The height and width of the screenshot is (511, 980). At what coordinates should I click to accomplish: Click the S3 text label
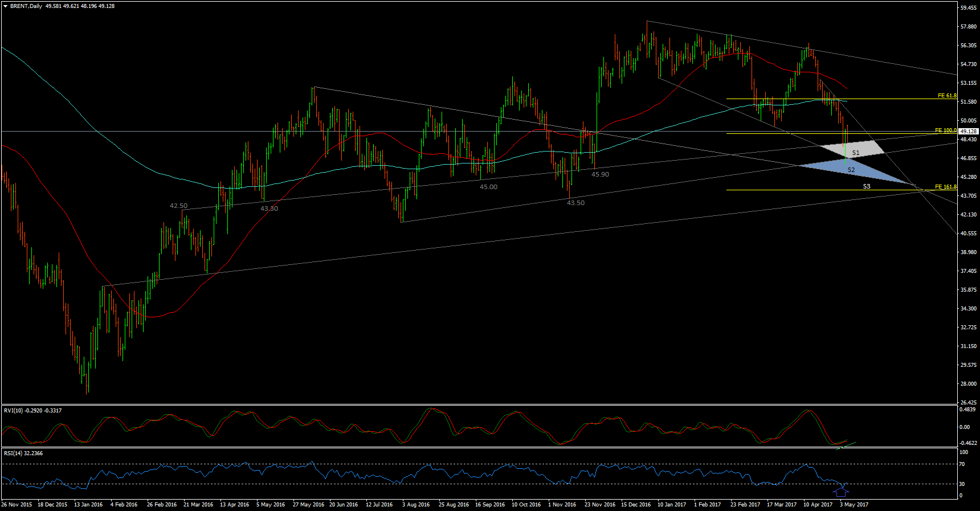coord(867,186)
